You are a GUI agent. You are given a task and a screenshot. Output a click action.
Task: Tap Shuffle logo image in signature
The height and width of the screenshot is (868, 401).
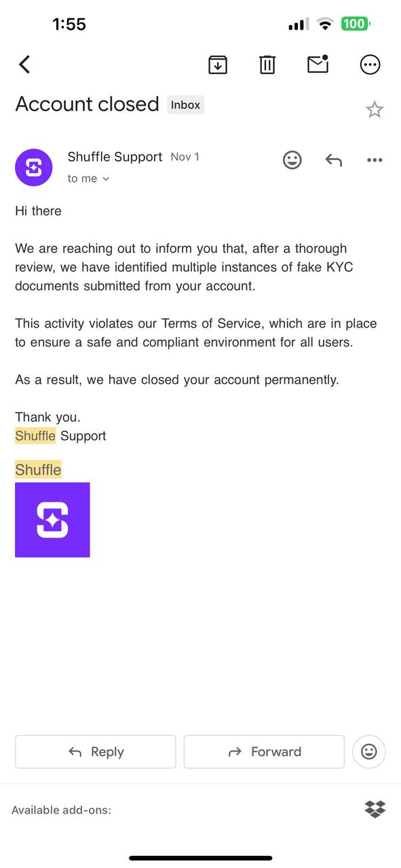[52, 520]
